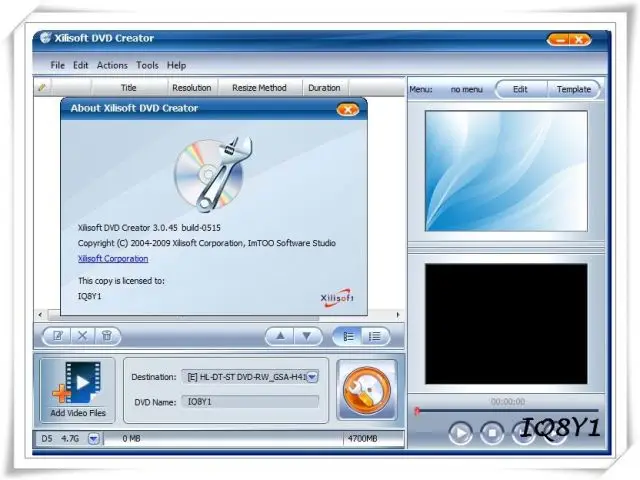
Task: Click the orange Burn disc button
Action: click(x=367, y=390)
